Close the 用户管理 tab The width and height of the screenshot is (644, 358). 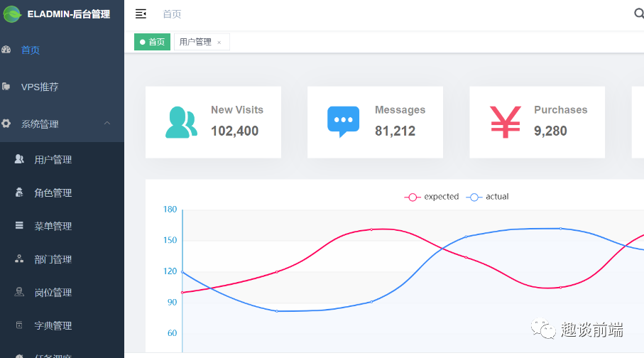coord(219,43)
